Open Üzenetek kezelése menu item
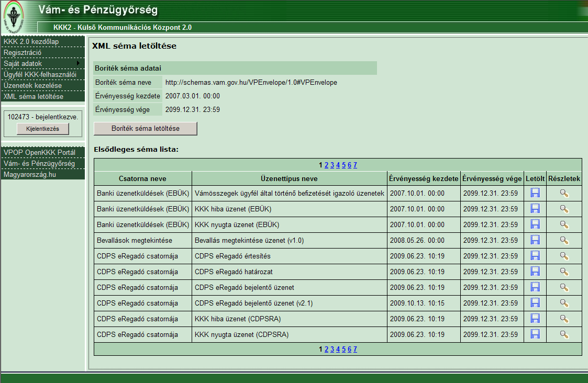 [x=43, y=85]
